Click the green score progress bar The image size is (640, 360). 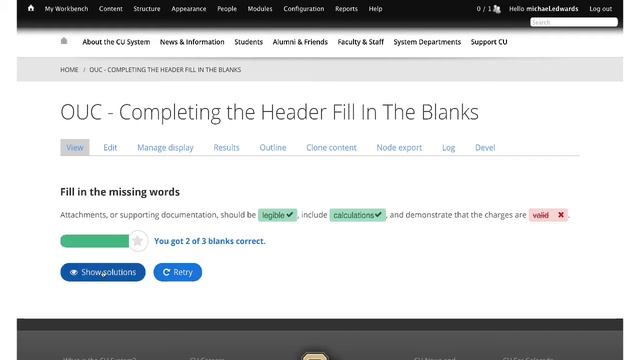point(95,241)
